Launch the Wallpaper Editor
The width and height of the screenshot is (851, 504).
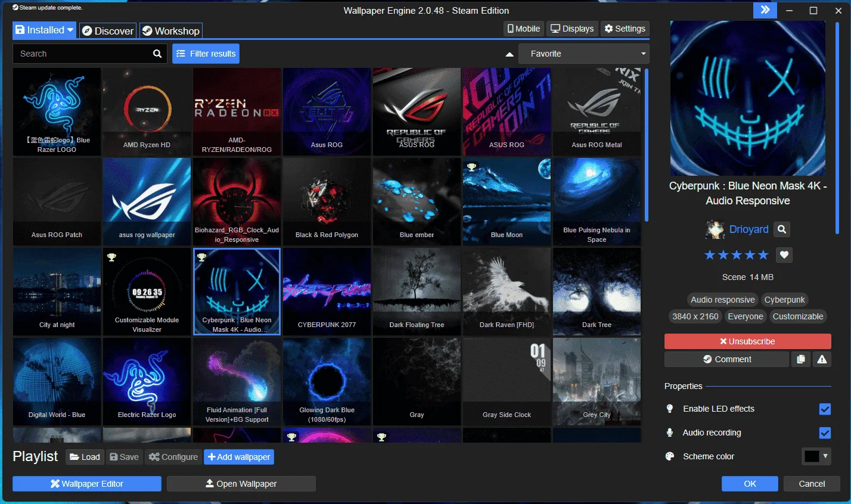click(87, 484)
